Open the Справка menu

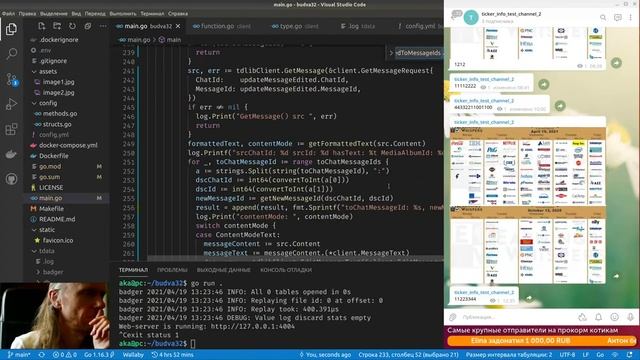178,13
